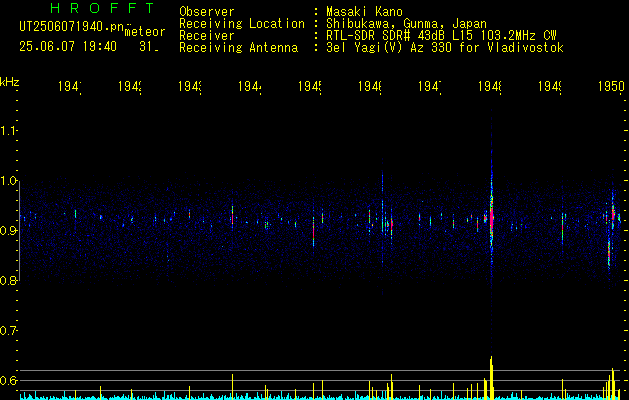
Task: Click the word meteor under the file name
Action: pyautogui.click(x=145, y=32)
